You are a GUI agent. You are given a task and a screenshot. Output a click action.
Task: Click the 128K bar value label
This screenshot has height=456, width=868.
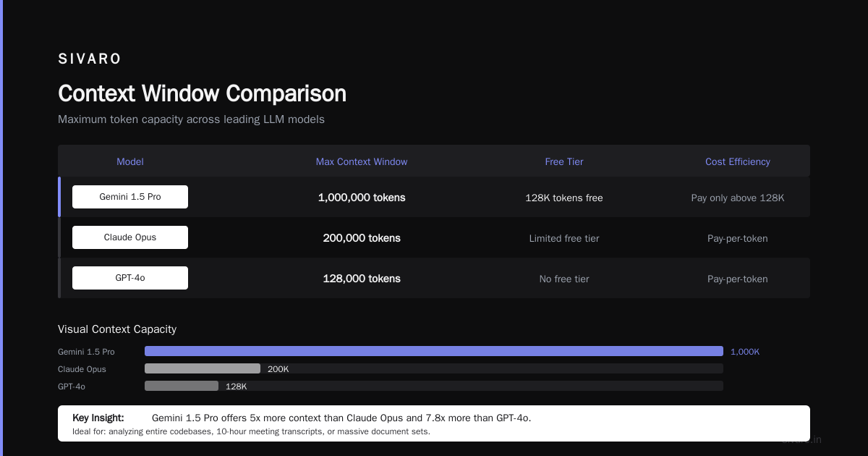(x=237, y=387)
